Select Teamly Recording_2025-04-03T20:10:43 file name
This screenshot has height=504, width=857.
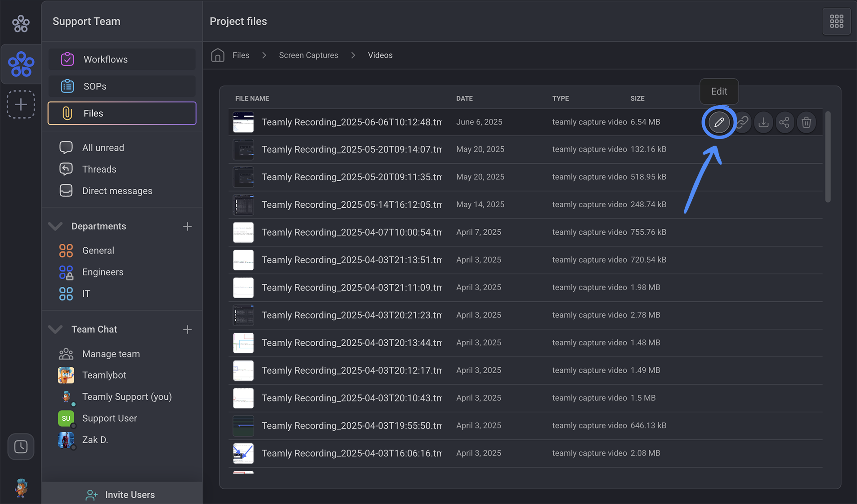coord(351,398)
